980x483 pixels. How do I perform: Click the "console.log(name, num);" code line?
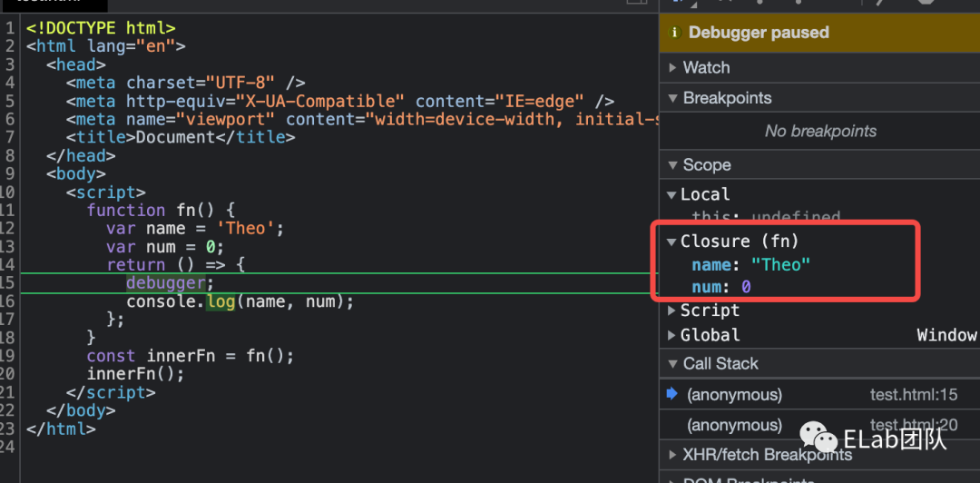click(x=240, y=301)
